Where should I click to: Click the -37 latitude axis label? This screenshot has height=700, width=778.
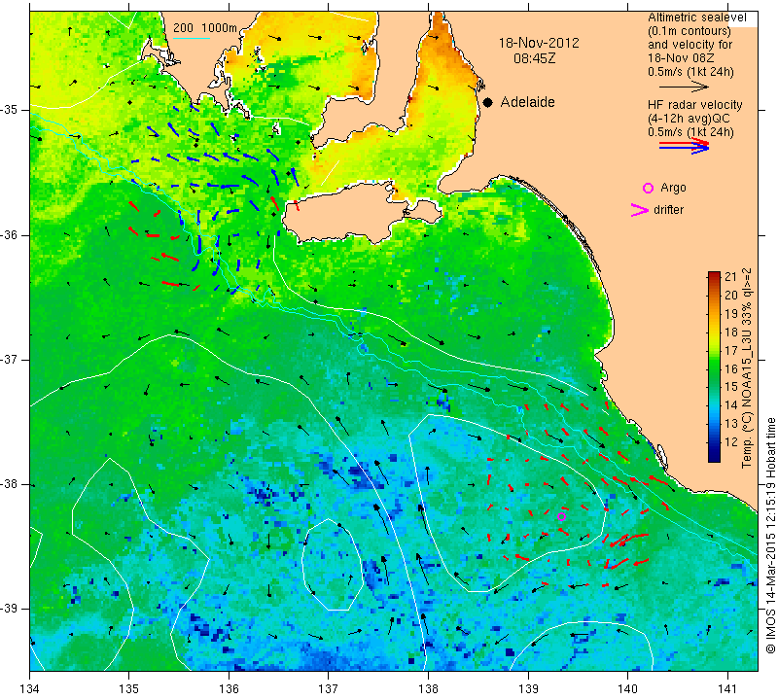[x=10, y=359]
